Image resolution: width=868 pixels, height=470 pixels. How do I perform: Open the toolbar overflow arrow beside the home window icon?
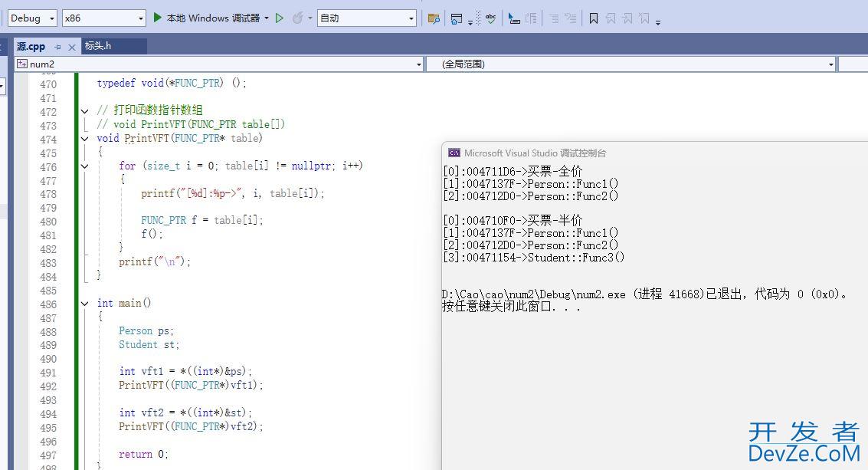pos(470,22)
